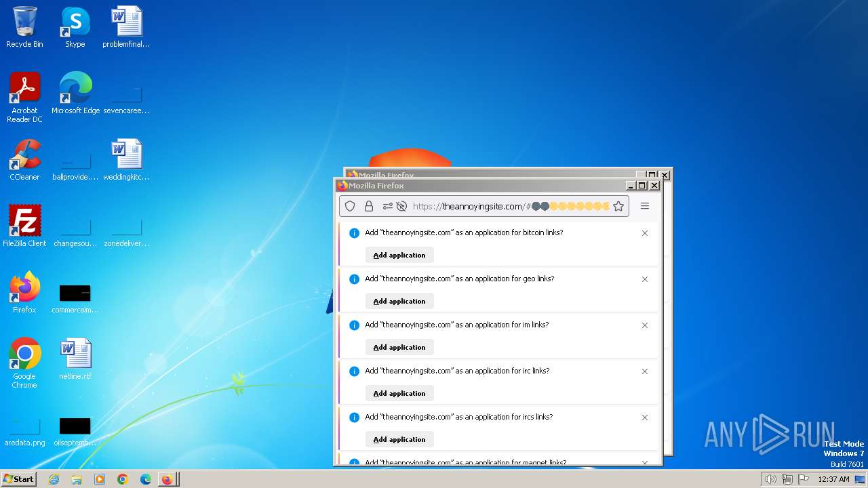Click the ircs links notification info icon

(354, 418)
